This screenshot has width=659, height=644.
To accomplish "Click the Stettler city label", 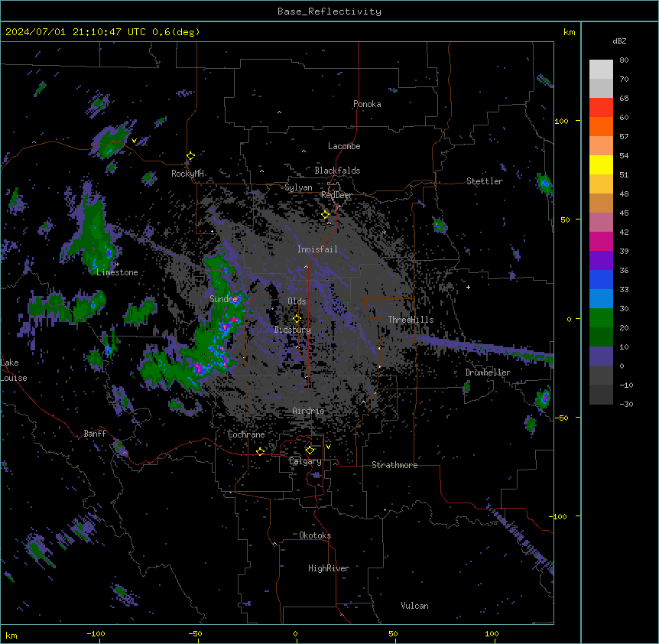I will 485,181.
